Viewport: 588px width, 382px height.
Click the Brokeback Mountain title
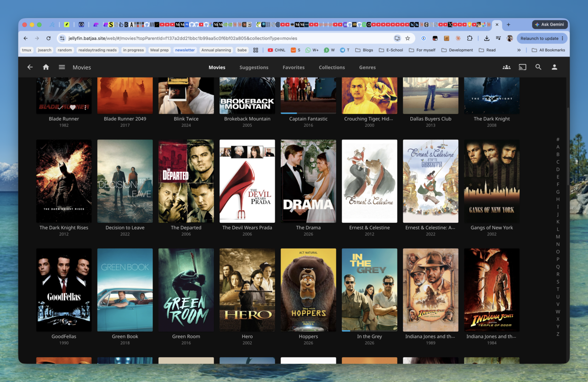247,119
